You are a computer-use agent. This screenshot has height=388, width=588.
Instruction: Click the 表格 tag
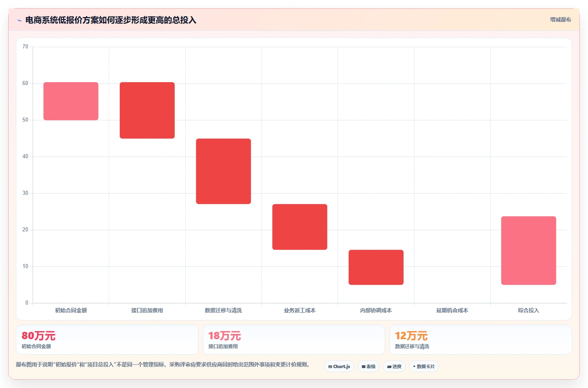pos(369,366)
